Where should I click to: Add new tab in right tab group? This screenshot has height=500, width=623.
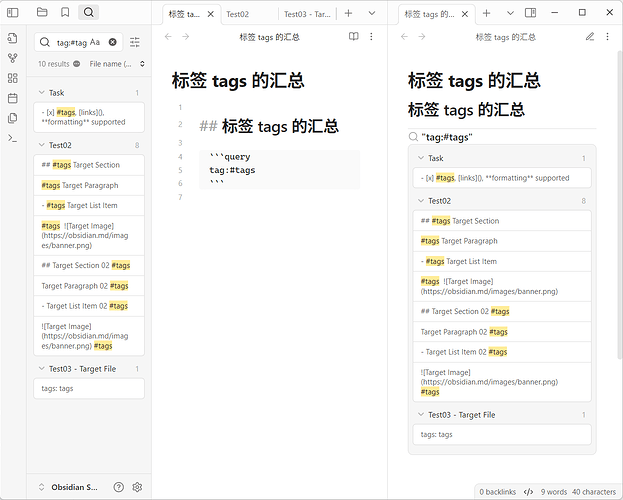(x=486, y=13)
